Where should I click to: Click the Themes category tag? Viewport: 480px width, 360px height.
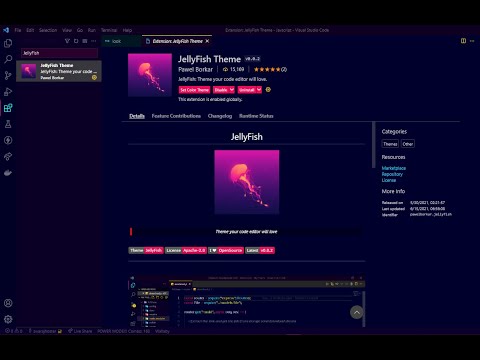(390, 144)
